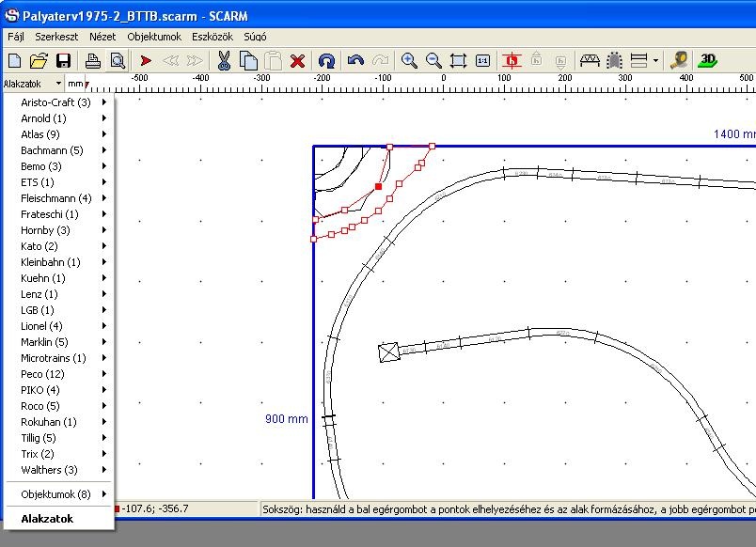
Task: Click the measuring tape tool icon
Action: (679, 61)
